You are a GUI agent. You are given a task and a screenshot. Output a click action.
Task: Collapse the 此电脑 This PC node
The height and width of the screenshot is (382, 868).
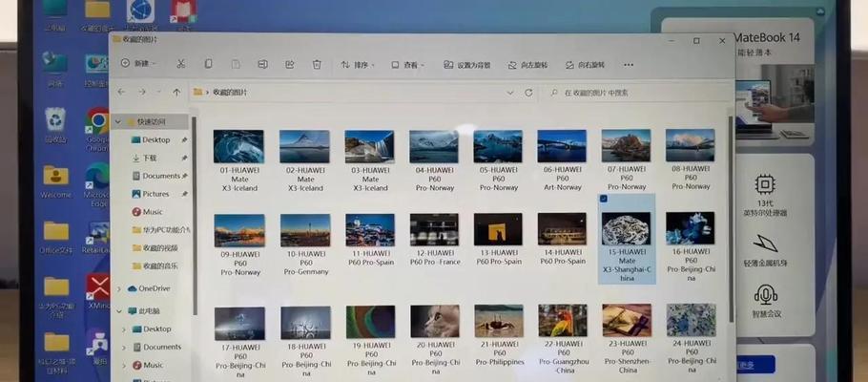(x=119, y=311)
